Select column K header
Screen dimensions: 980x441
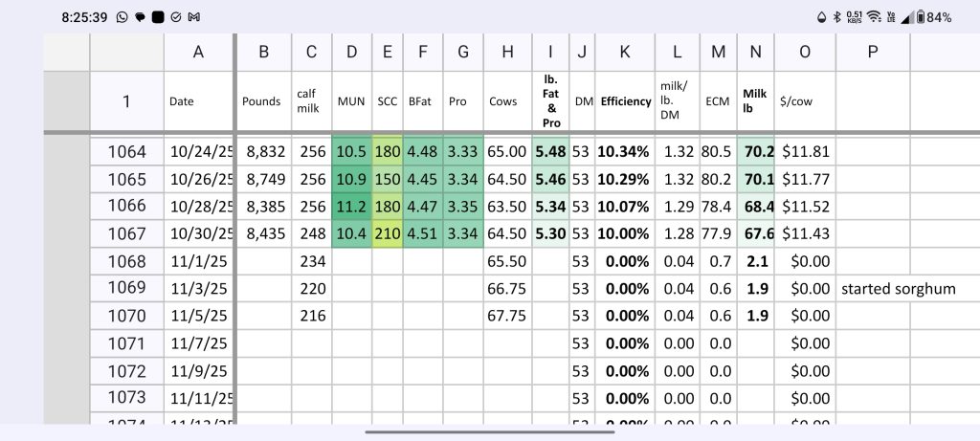[x=625, y=53]
